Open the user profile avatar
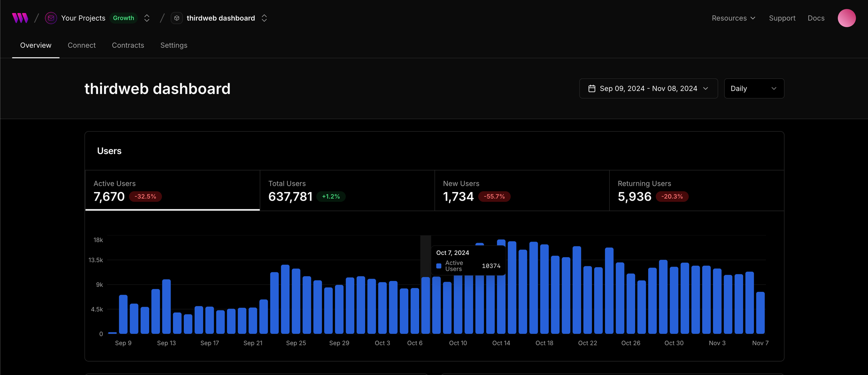This screenshot has width=868, height=375. point(846,18)
